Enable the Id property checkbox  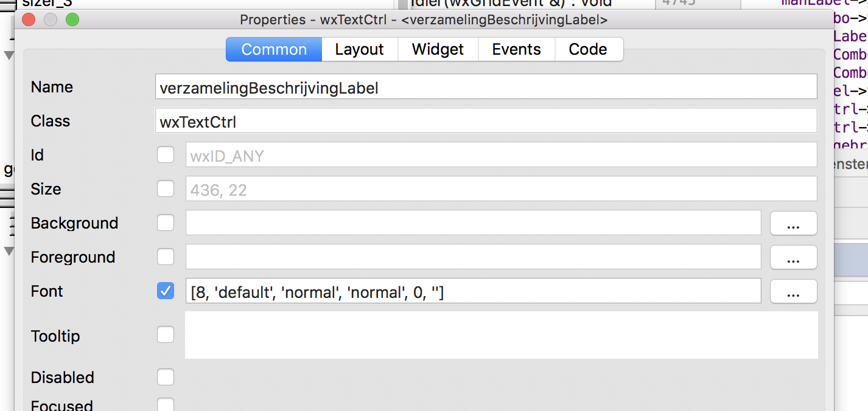(x=165, y=154)
